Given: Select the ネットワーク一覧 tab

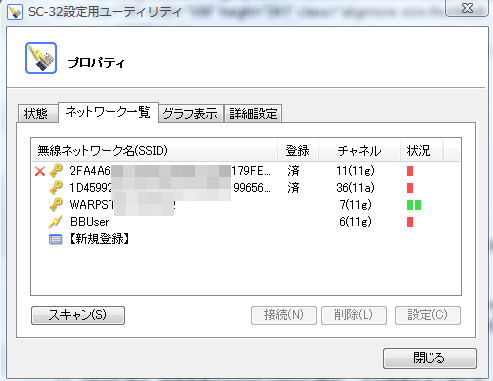Looking at the screenshot, I should 108,112.
